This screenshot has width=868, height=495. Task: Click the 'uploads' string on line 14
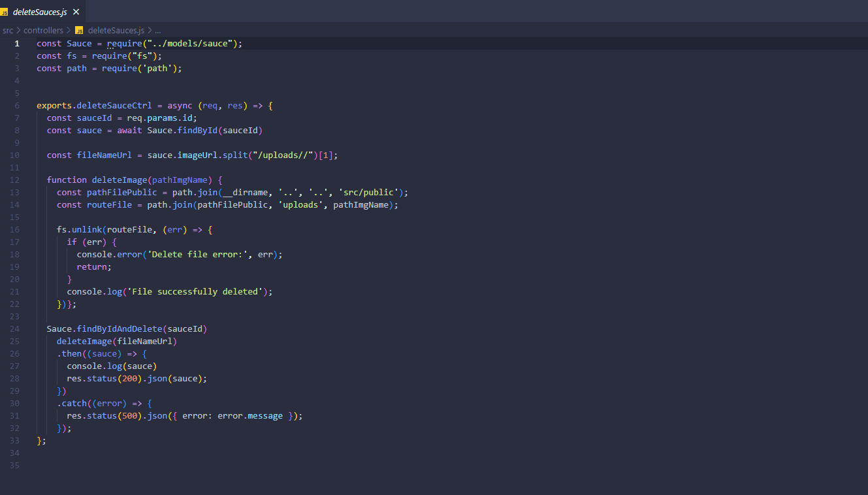click(x=300, y=204)
